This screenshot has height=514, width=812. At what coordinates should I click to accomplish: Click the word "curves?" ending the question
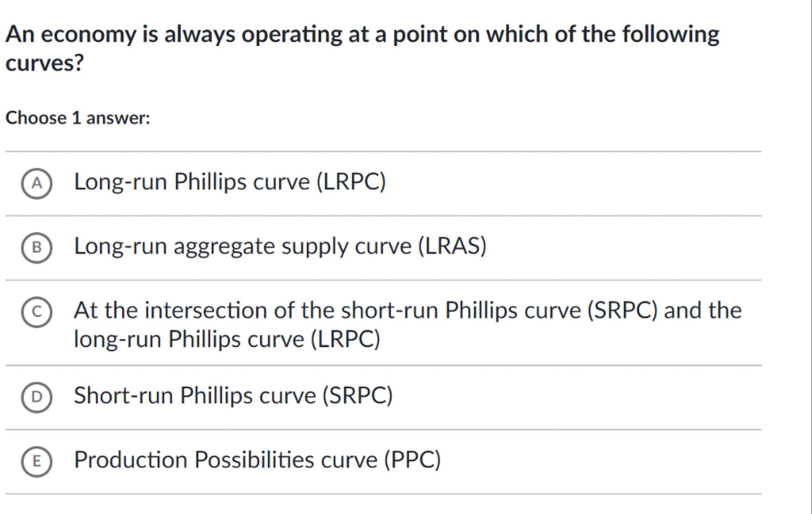coord(44,63)
